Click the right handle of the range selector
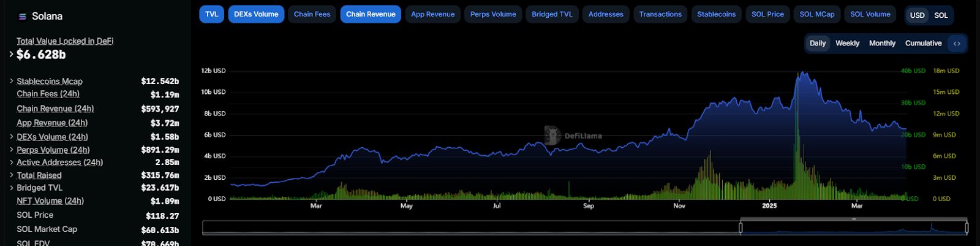Viewport: 980px width, 246px height. pos(967,228)
